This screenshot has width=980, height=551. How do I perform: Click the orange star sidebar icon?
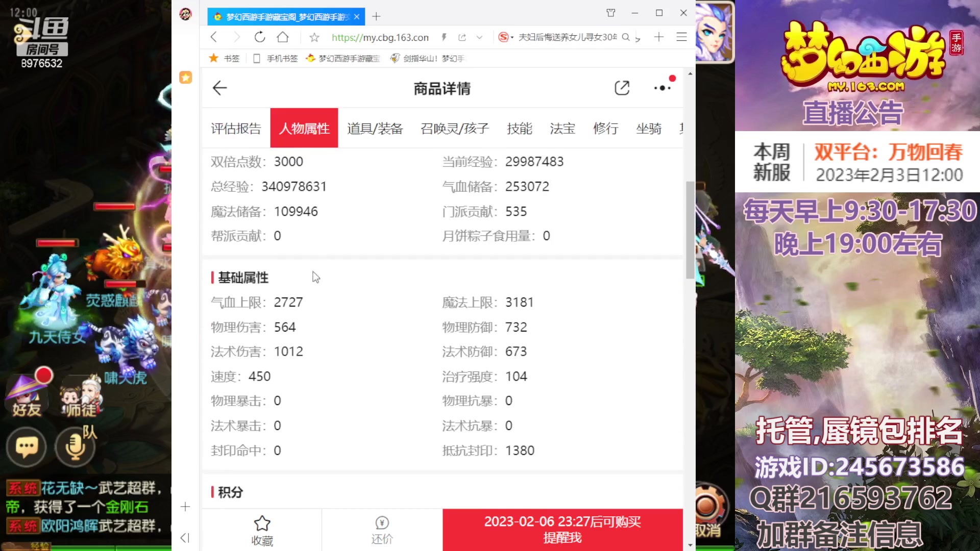pyautogui.click(x=185, y=78)
